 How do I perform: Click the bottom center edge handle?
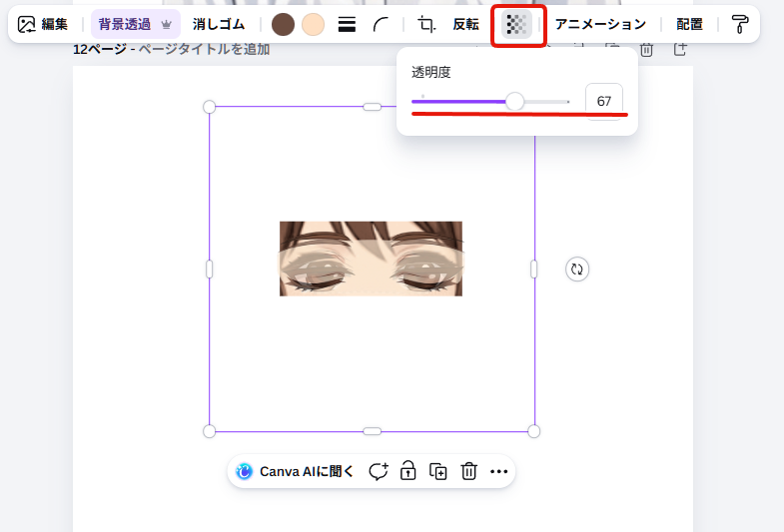(x=372, y=431)
